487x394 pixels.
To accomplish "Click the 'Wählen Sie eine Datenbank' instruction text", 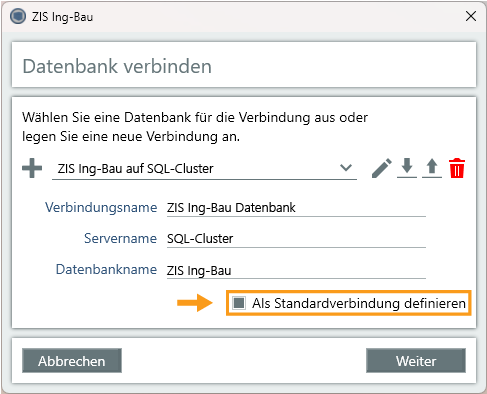I will 195,127.
